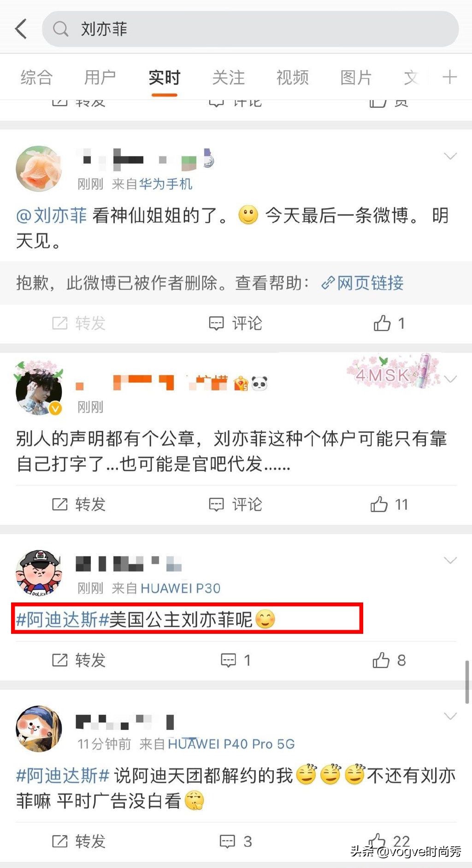This screenshot has height=868, width=472.
Task: Like the post with 11 likes
Action: (389, 504)
